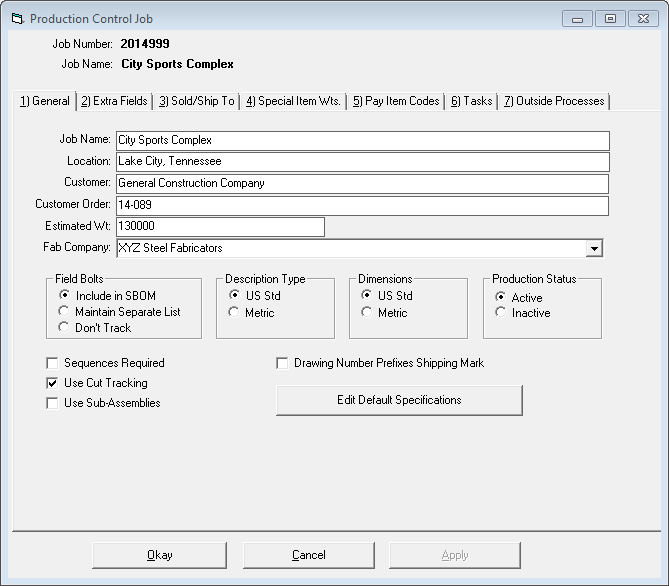The image size is (669, 586).
Task: Go to the Special Item Wts. tab
Action: click(x=293, y=101)
